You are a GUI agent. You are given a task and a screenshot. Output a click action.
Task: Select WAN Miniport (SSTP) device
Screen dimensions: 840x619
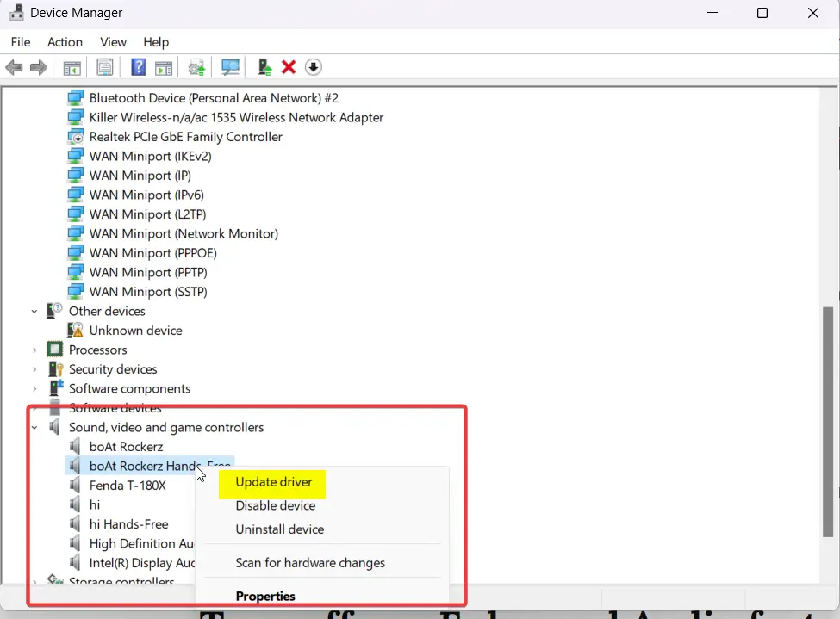pos(148,291)
